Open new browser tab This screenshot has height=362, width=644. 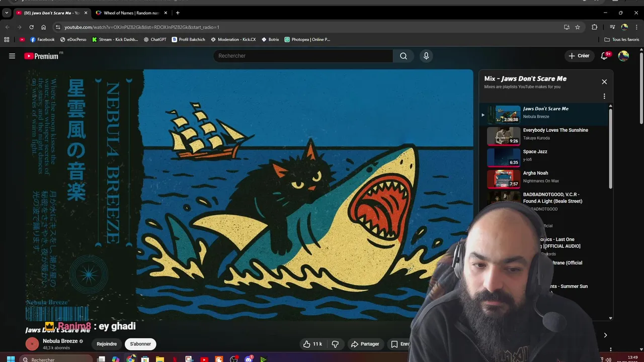tap(178, 13)
